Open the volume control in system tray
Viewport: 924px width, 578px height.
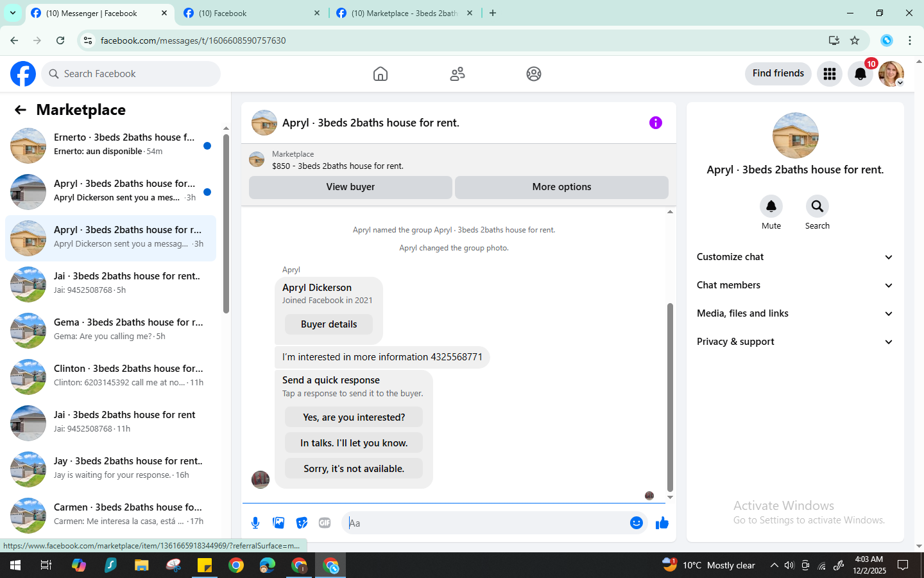[789, 565]
